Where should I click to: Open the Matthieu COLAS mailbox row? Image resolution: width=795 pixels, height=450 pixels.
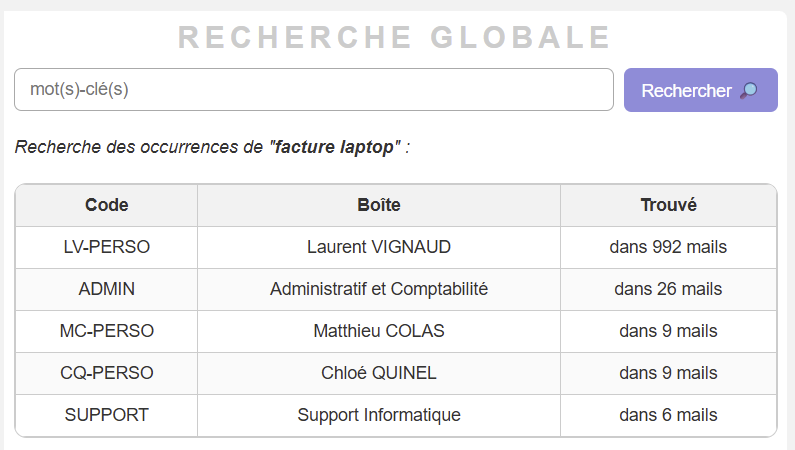(379, 331)
